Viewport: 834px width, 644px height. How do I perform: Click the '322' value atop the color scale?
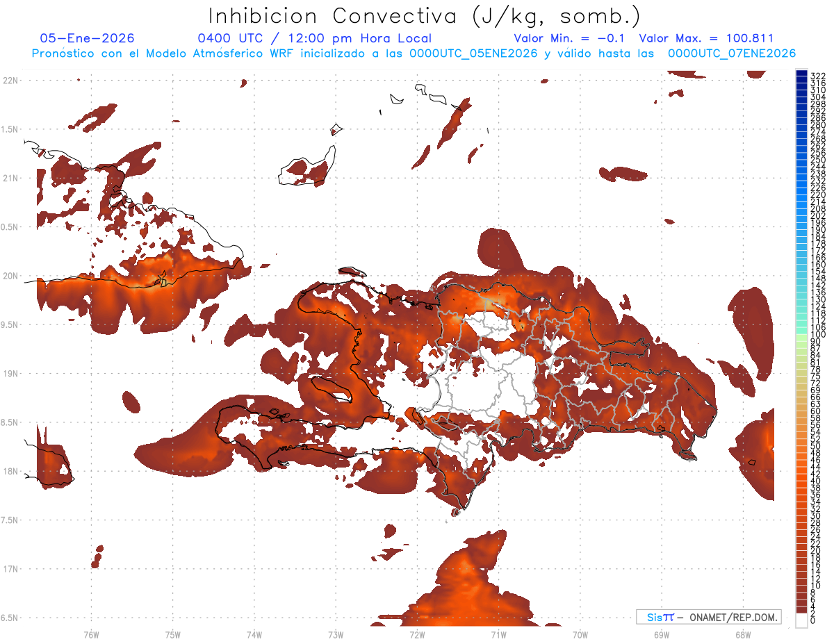(818, 75)
